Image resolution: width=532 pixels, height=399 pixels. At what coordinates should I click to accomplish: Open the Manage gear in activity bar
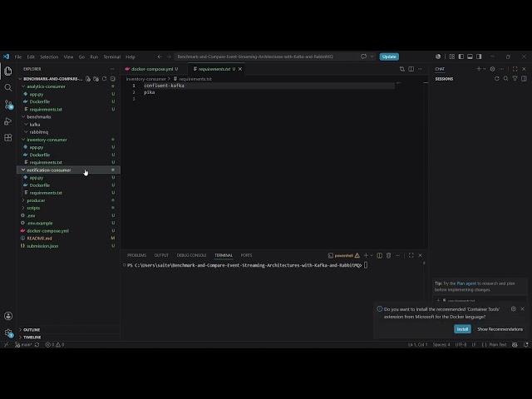8,332
